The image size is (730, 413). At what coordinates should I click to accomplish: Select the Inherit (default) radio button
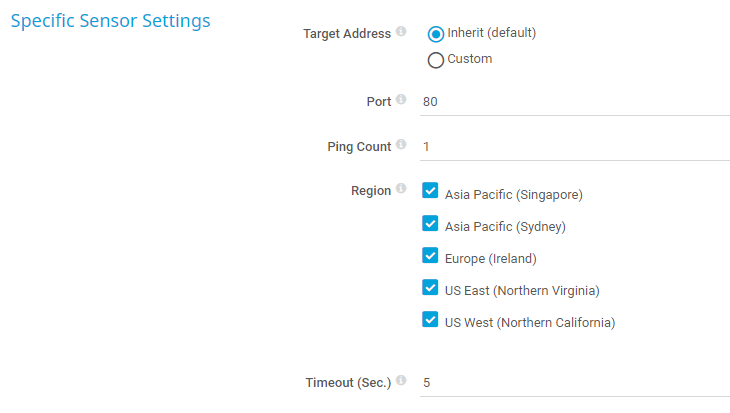436,33
